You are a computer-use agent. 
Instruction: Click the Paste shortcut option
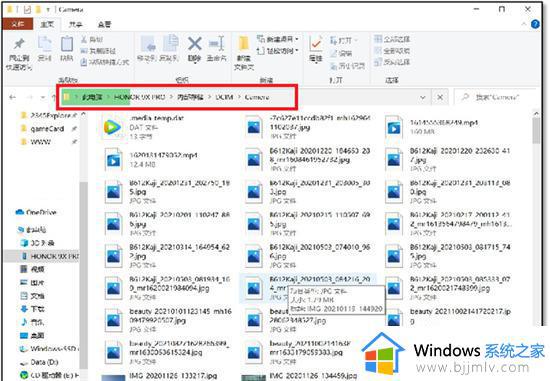(105, 62)
